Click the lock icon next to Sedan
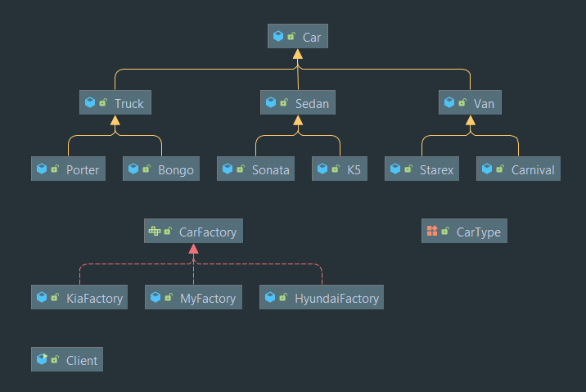 tap(284, 102)
